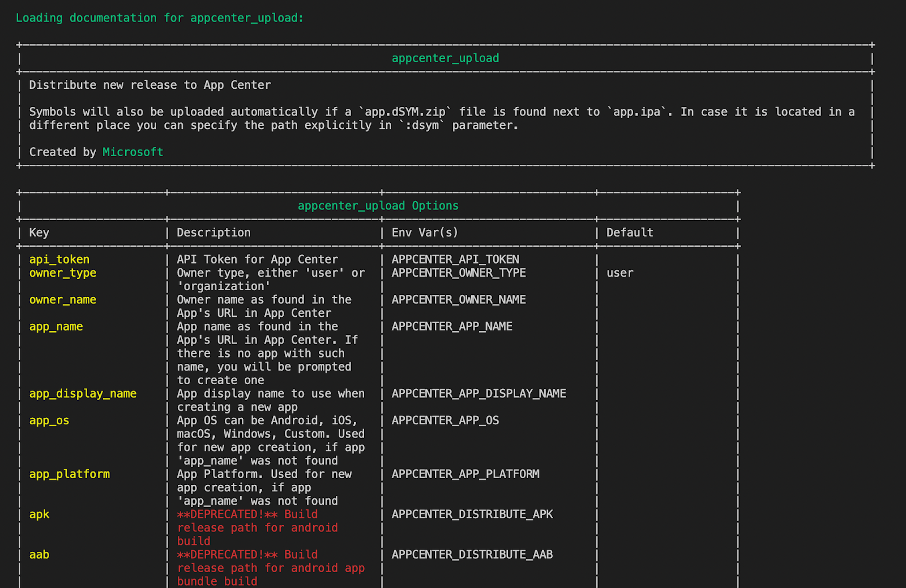Select the 'app_os' key
Image resolution: width=906 pixels, height=588 pixels.
[x=49, y=421]
